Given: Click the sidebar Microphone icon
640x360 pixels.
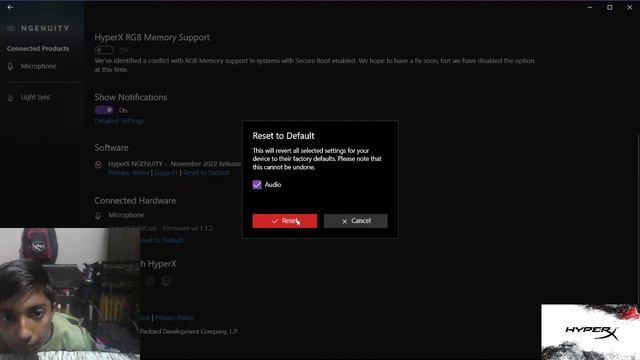Looking at the screenshot, I should [x=11, y=66].
